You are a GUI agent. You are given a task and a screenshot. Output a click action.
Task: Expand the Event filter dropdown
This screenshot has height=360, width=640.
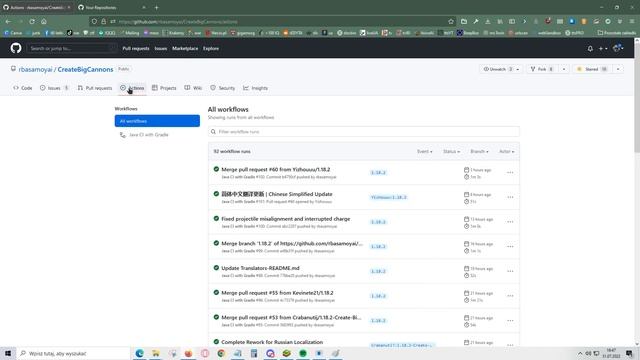pyautogui.click(x=424, y=151)
